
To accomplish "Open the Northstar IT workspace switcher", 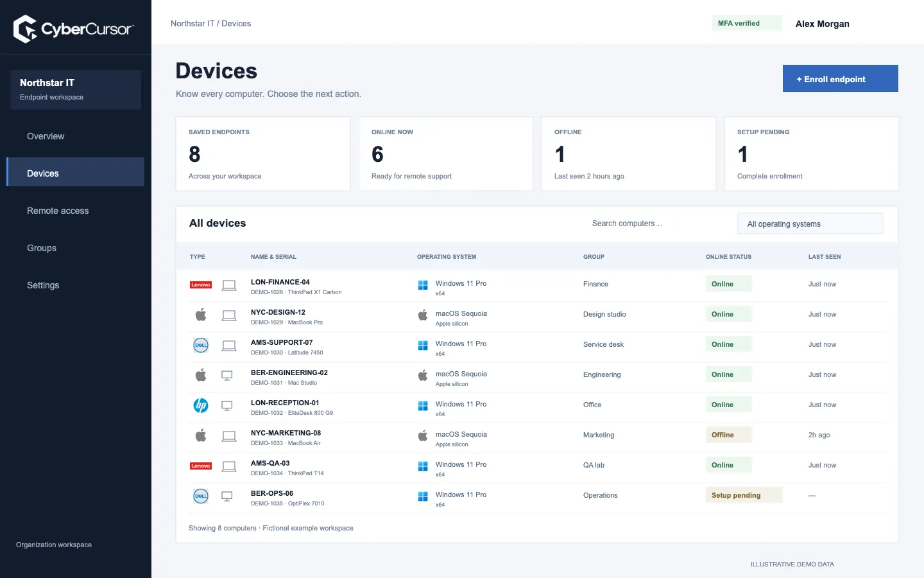I will (76, 90).
